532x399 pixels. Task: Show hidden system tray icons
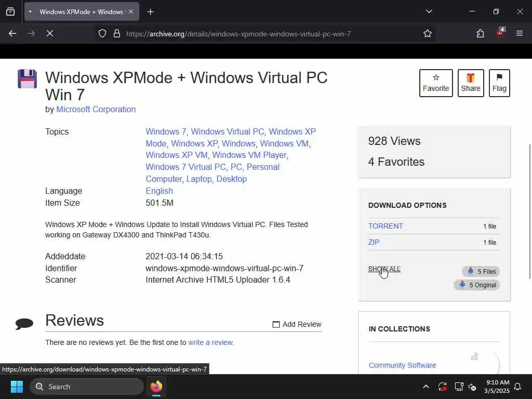coord(426,387)
